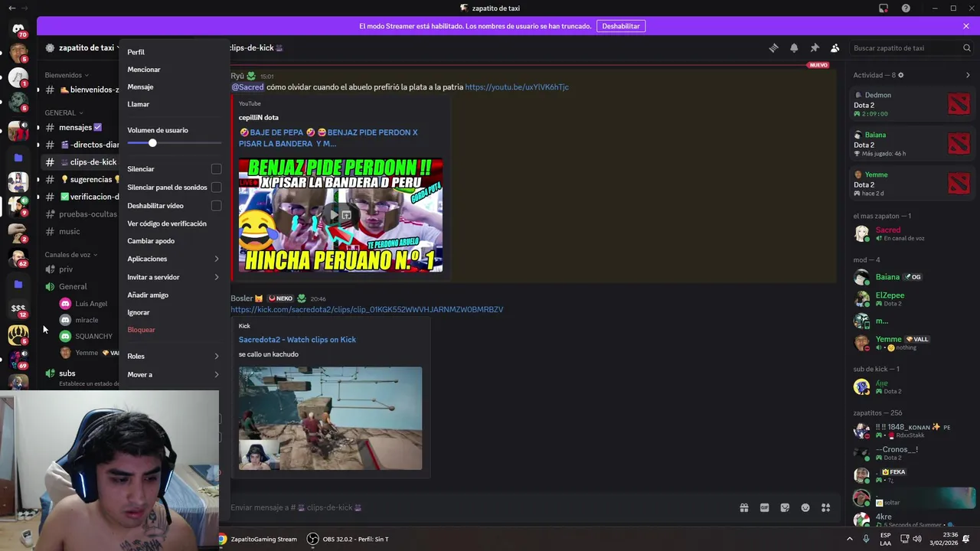Open Discord direct messages home icon
Viewport: 980px width, 551px height.
(x=18, y=29)
